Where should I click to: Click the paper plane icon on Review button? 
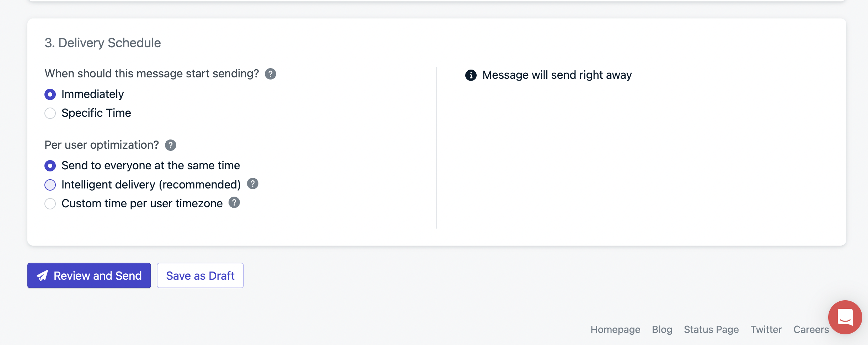coord(42,275)
